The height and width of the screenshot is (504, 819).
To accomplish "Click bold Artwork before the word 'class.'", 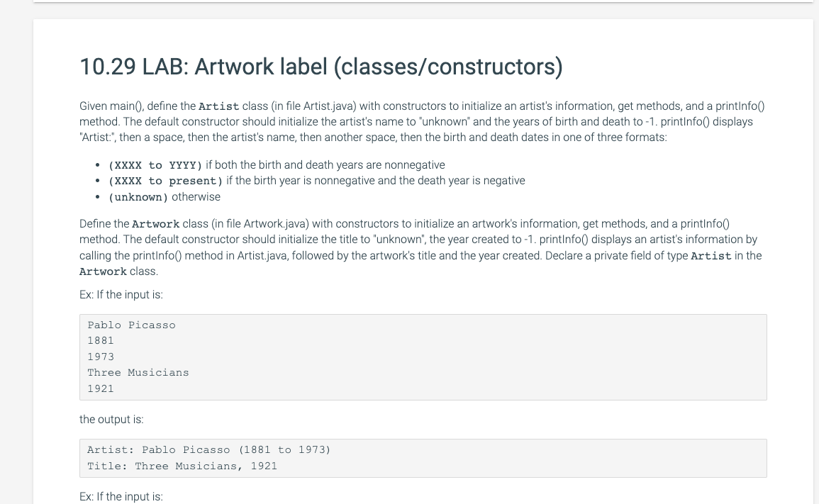I will pyautogui.click(x=103, y=271).
